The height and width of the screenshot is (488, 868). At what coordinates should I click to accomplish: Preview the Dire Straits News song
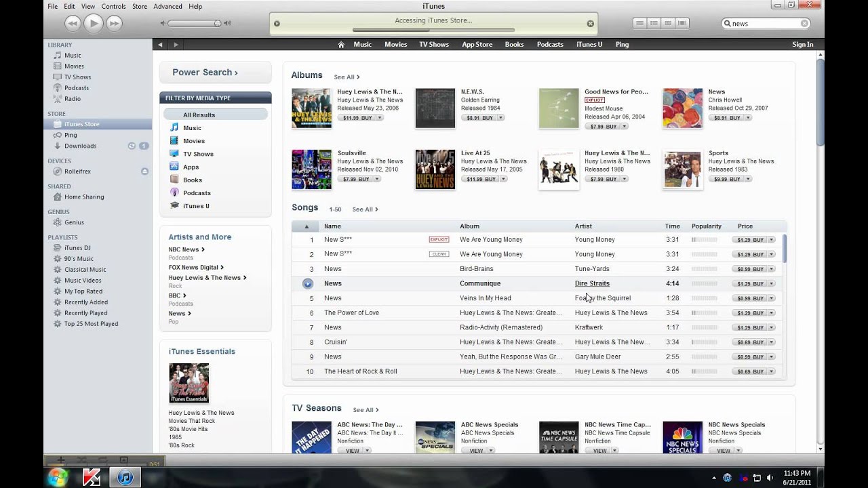[x=307, y=283]
